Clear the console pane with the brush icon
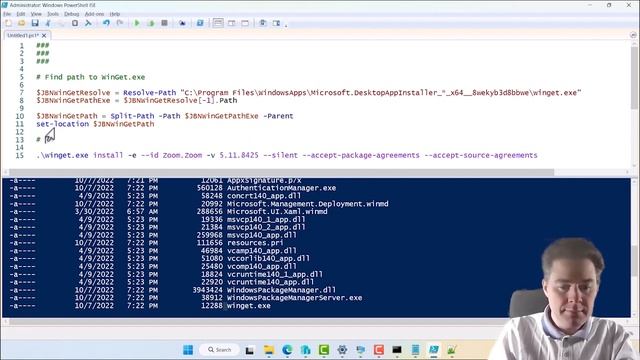 click(88, 23)
